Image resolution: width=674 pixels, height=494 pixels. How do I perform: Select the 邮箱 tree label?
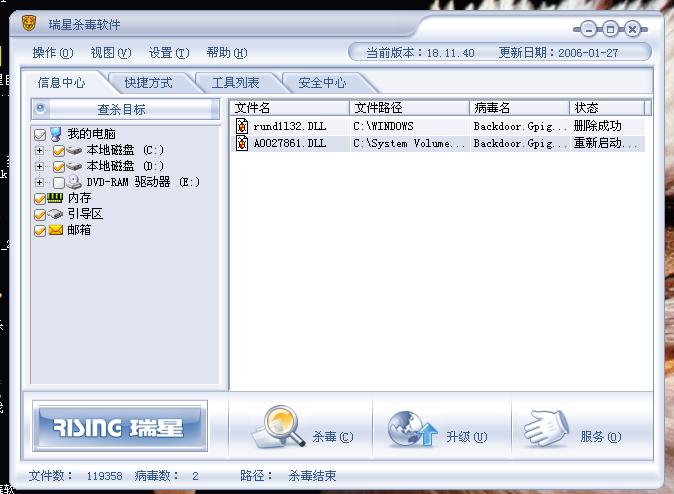click(x=79, y=230)
